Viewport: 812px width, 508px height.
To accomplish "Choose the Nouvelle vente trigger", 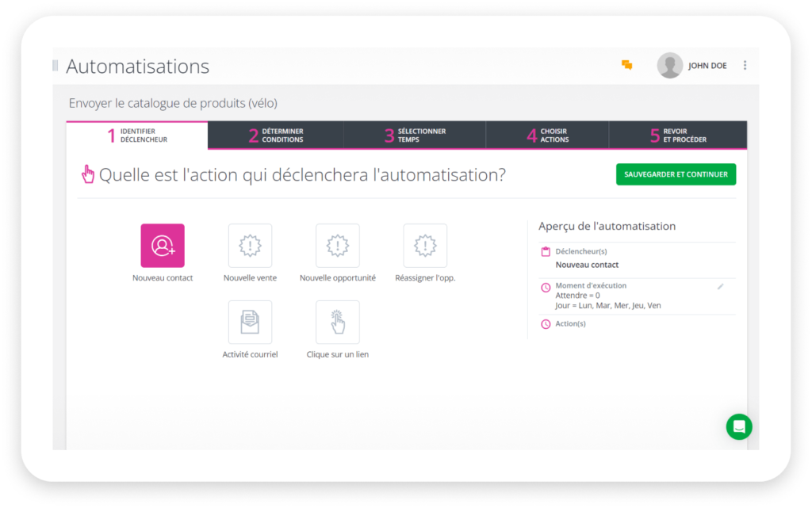I will click(250, 245).
